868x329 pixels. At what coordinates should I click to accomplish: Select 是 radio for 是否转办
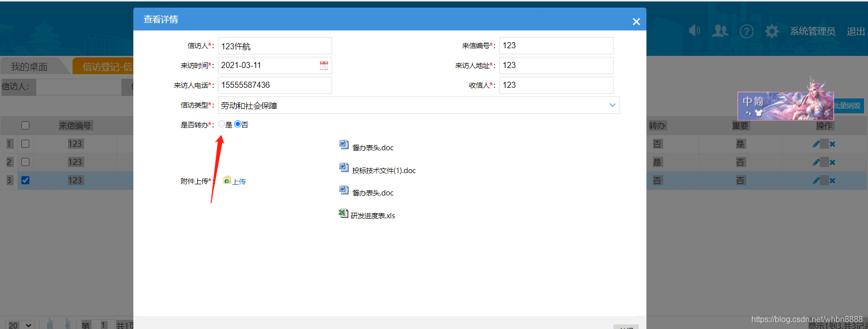222,124
